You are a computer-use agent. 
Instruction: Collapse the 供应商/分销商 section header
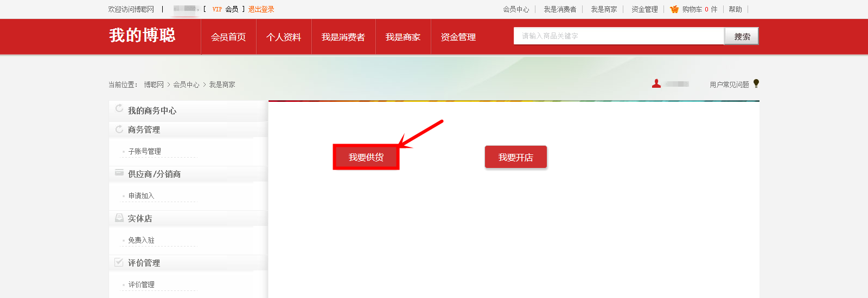tap(188, 174)
